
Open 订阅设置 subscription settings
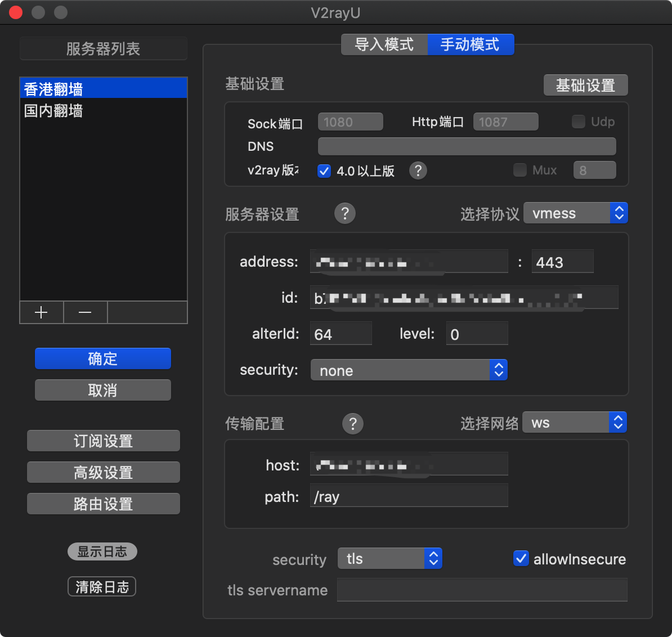pos(103,441)
